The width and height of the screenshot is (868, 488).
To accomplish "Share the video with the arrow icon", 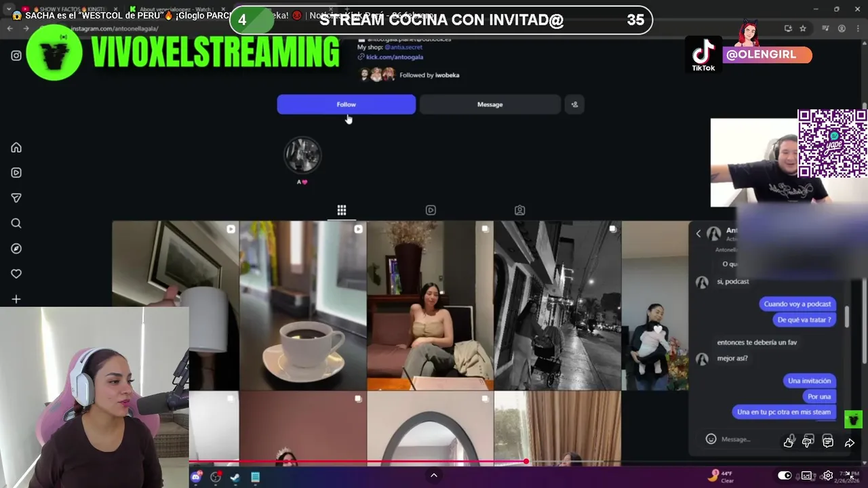I will click(x=850, y=443).
